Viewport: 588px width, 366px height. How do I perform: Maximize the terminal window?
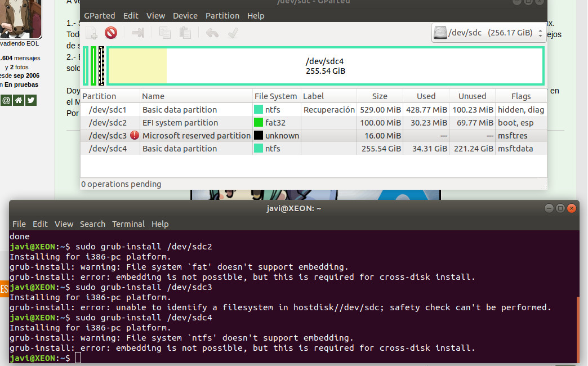[560, 208]
